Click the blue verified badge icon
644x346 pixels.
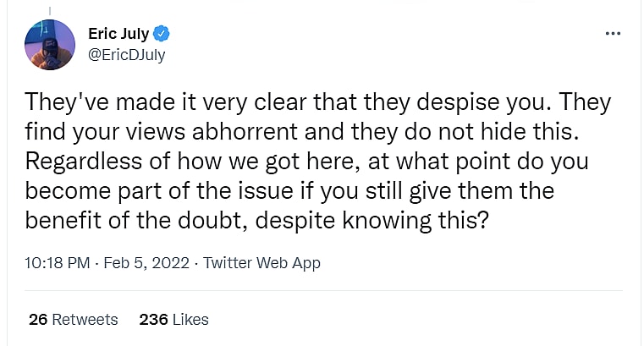pyautogui.click(x=162, y=34)
